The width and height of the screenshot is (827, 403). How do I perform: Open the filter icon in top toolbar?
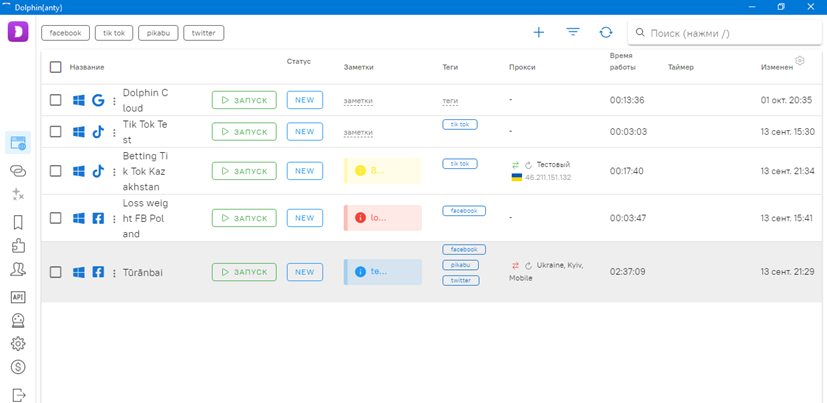[573, 33]
